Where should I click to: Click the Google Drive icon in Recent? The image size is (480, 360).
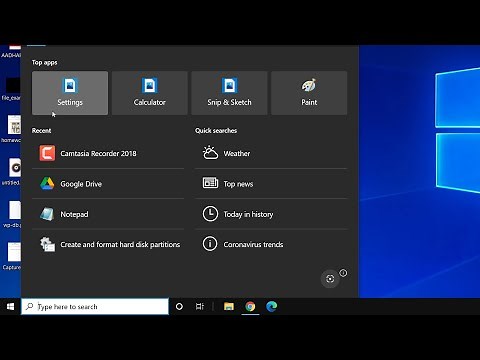pyautogui.click(x=47, y=184)
